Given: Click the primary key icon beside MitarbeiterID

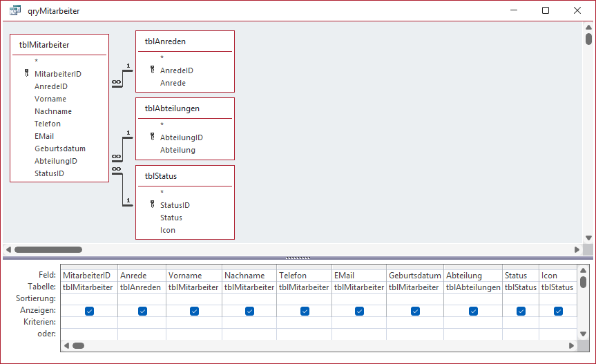Looking at the screenshot, I should [26, 74].
